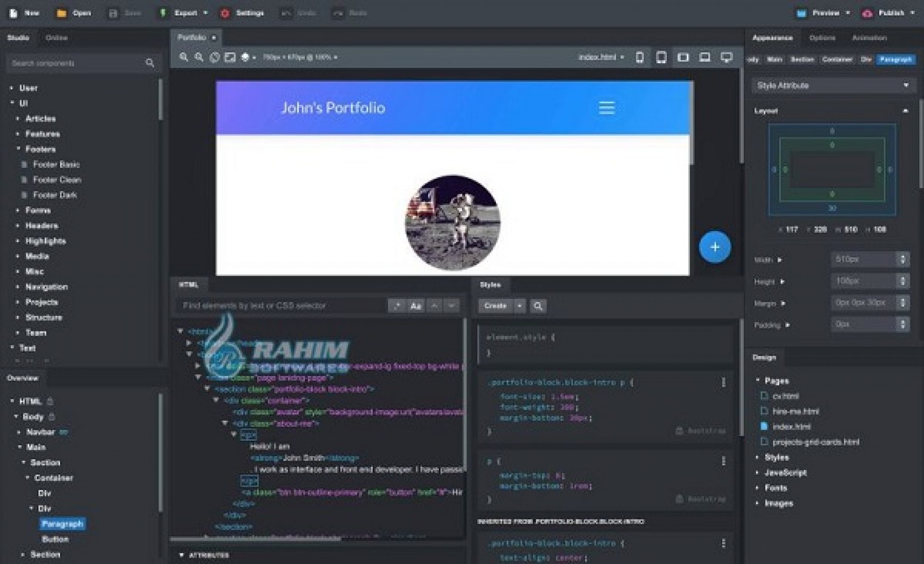The image size is (924, 564).
Task: Click the Export icon in top toolbar
Action: click(163, 13)
